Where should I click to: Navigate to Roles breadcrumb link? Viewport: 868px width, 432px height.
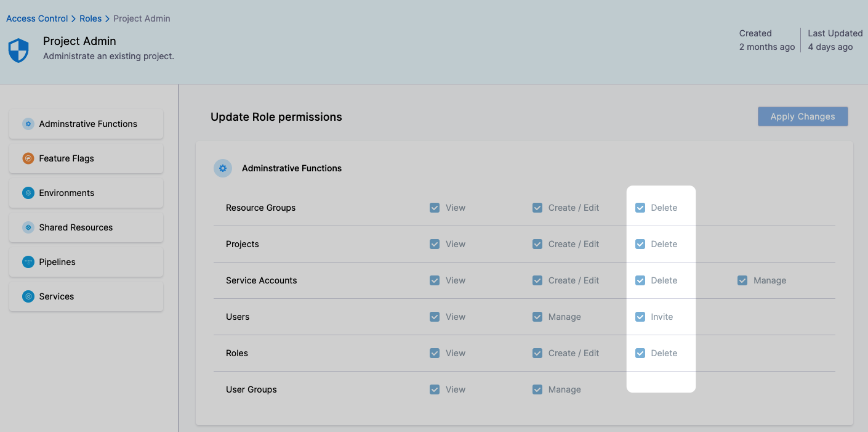(90, 18)
